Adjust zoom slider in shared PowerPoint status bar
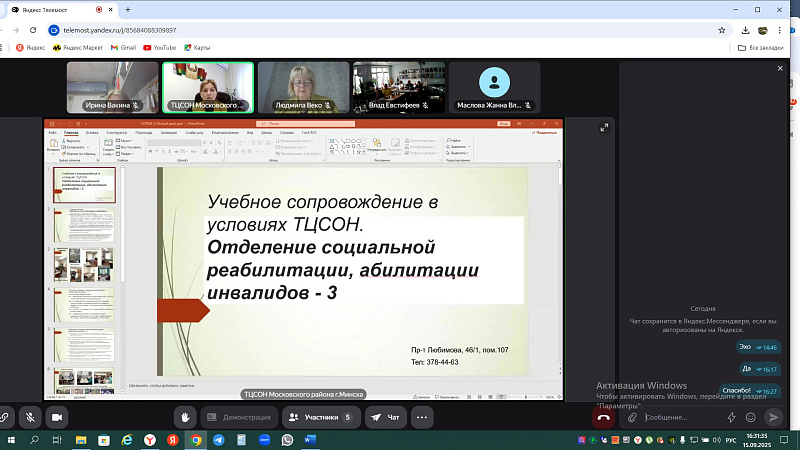Screen dimensions: 800x450 pyautogui.click(x=526, y=396)
